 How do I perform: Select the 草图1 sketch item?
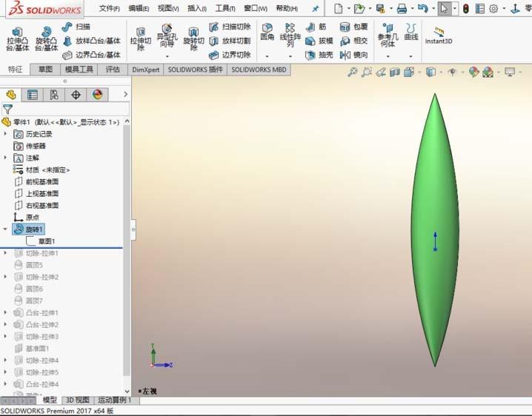point(41,241)
